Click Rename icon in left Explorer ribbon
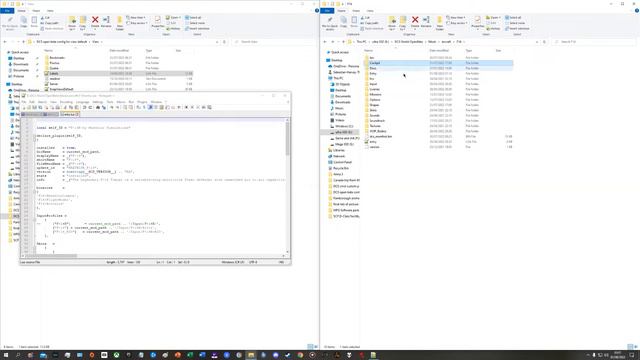 (x=106, y=22)
